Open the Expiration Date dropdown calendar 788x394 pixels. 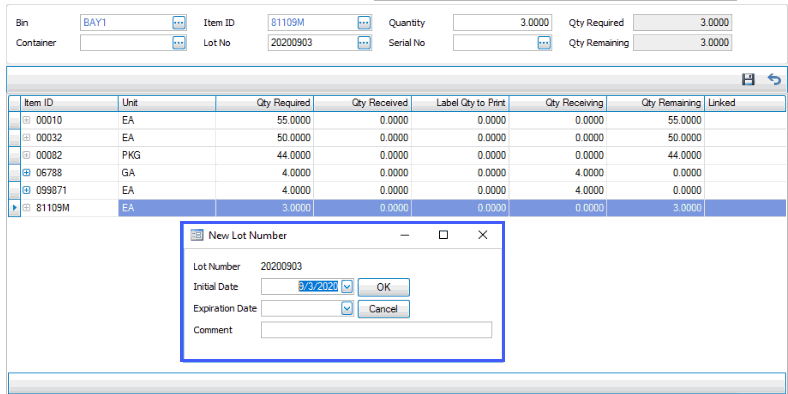[347, 308]
